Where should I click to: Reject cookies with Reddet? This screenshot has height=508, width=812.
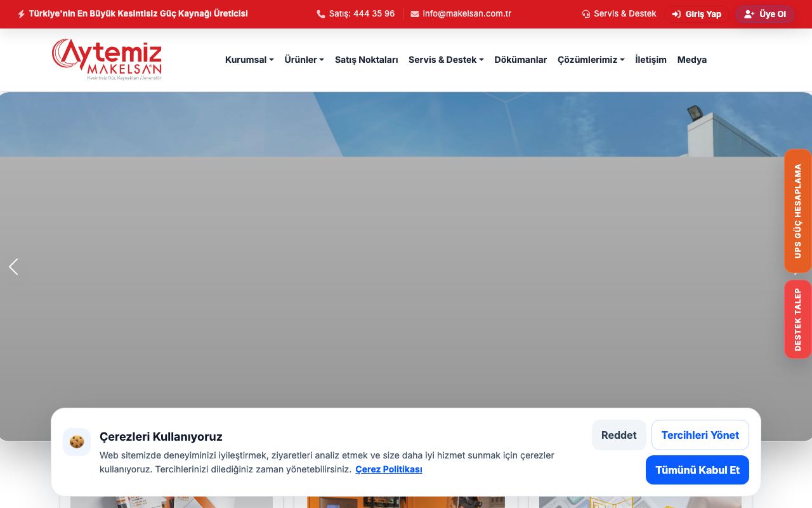click(x=619, y=435)
